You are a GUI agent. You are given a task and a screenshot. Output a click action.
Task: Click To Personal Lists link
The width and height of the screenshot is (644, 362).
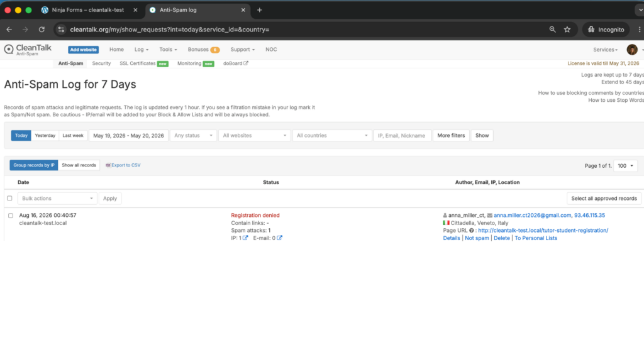pyautogui.click(x=536, y=238)
